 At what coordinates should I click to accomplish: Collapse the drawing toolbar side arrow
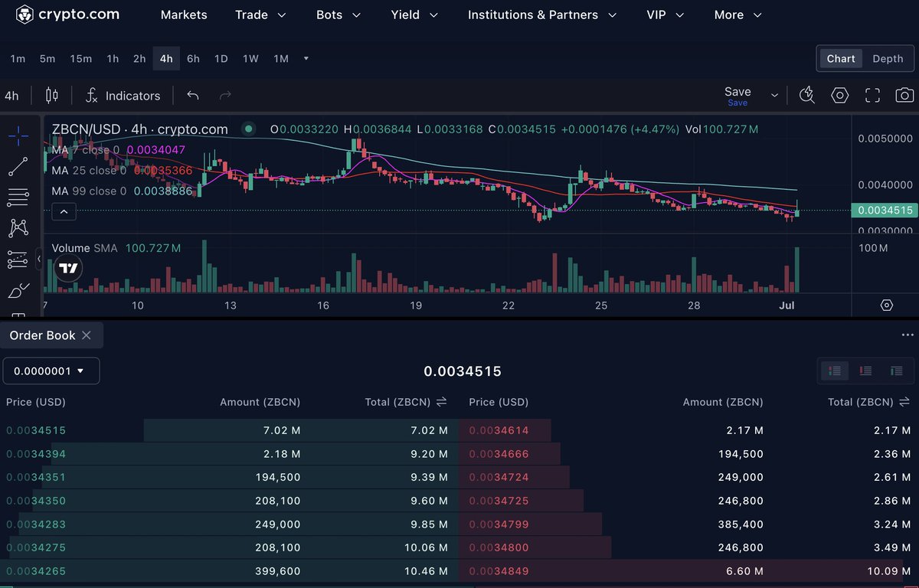click(39, 260)
